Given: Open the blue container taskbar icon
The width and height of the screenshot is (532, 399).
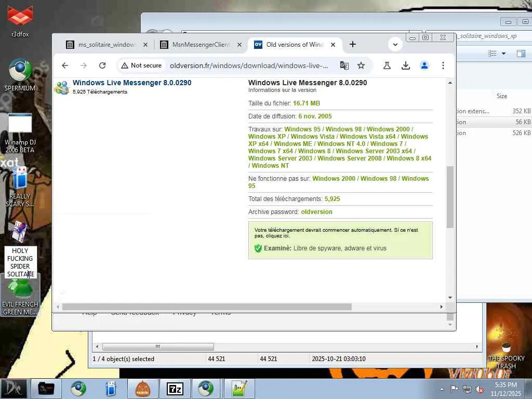Looking at the screenshot, I should (111, 389).
